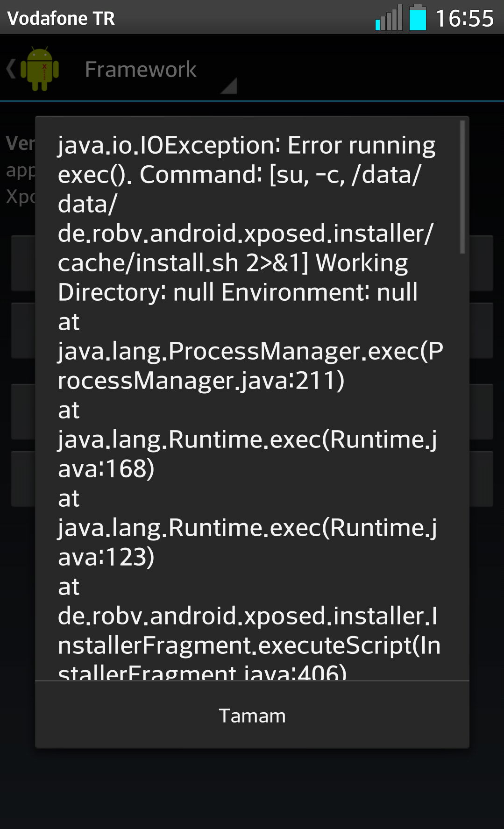Click the Directory: null Environment: null line

coord(238,292)
